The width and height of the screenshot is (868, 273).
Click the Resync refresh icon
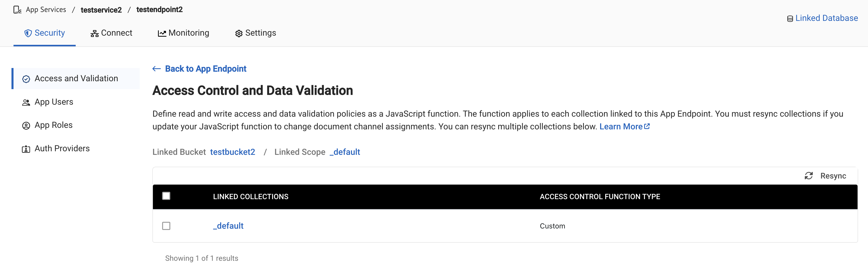tap(809, 176)
